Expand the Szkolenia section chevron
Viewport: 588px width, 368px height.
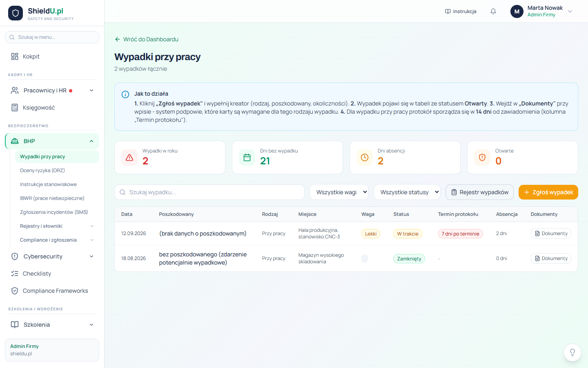pos(91,325)
